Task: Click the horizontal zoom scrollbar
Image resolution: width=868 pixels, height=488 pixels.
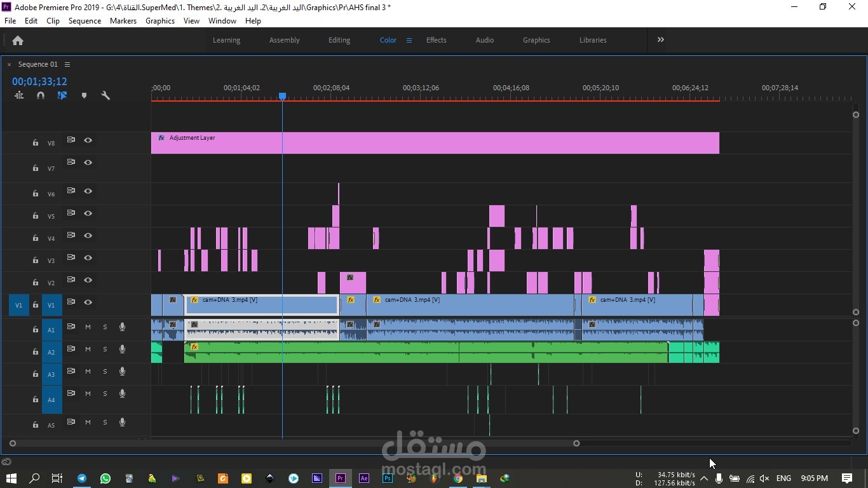Action: [x=294, y=444]
